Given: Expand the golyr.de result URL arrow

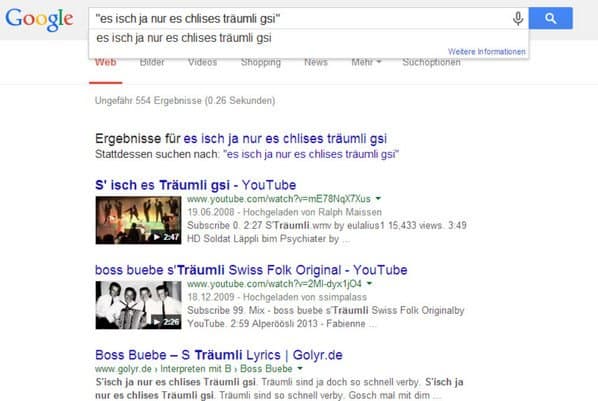Looking at the screenshot, I should (300, 369).
